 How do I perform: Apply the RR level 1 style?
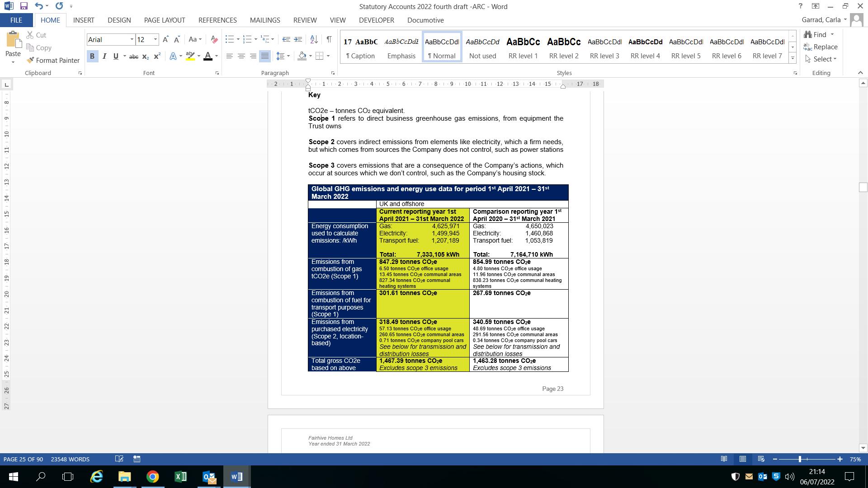coord(523,47)
